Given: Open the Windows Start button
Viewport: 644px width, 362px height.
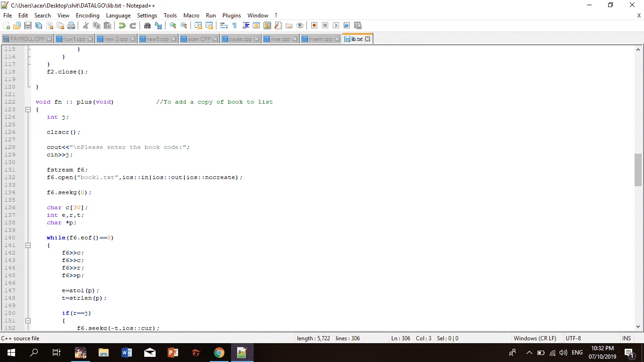Looking at the screenshot, I should click(11, 353).
